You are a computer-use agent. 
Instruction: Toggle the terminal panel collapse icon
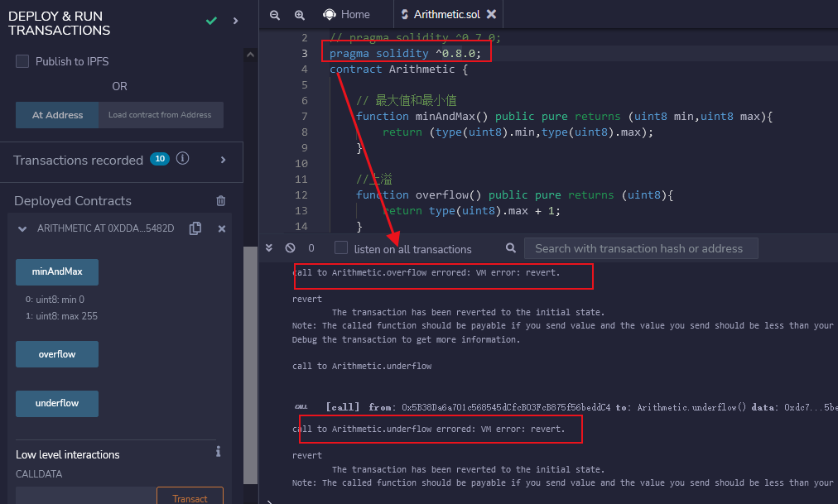tap(269, 247)
